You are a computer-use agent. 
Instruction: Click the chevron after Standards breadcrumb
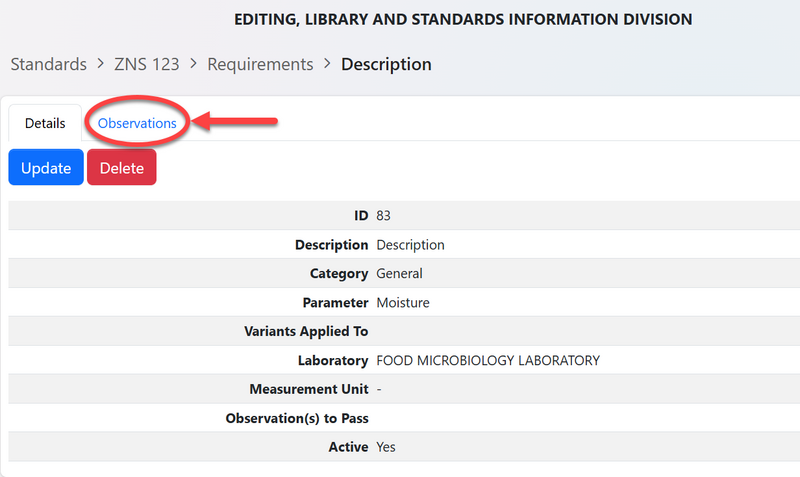pyautogui.click(x=100, y=64)
